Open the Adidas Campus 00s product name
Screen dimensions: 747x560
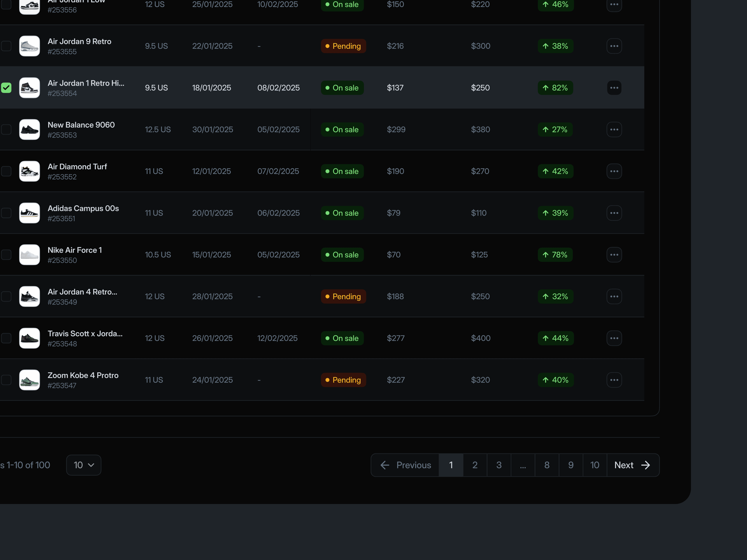tap(83, 208)
